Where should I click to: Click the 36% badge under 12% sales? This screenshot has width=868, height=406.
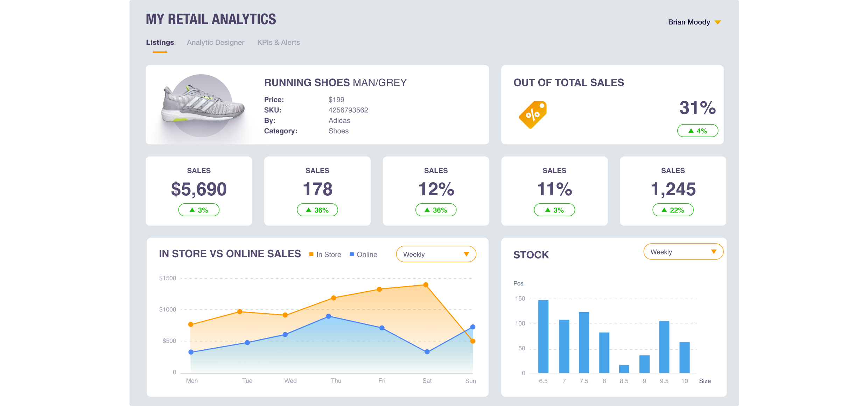pyautogui.click(x=436, y=210)
